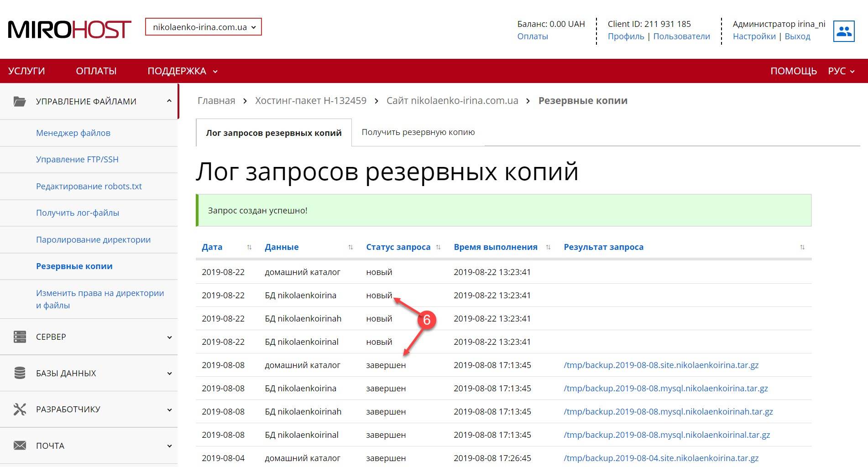Viewport: 868px width, 467px height.
Task: Click the Выход logout link
Action: [797, 36]
